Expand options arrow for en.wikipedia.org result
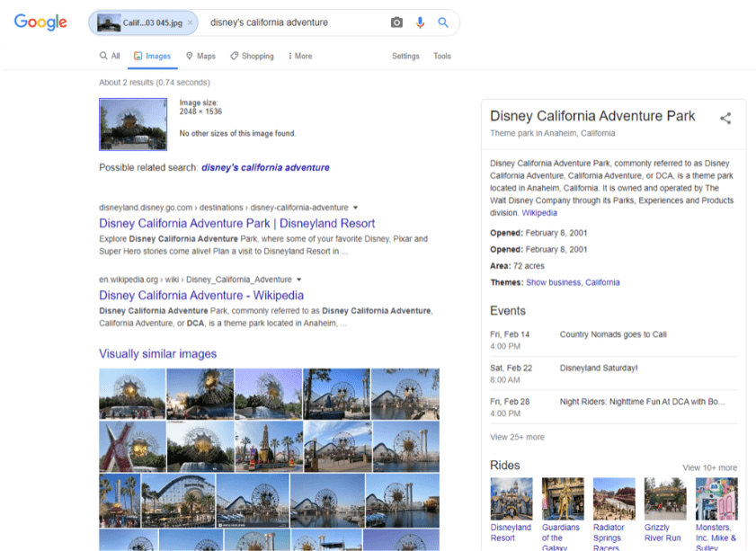Screen dimensions: 756x551 coord(299,280)
